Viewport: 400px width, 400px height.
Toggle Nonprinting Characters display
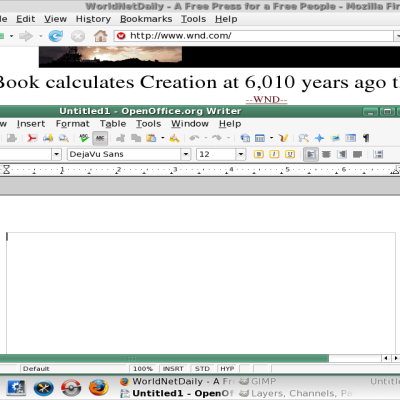pos(366,138)
